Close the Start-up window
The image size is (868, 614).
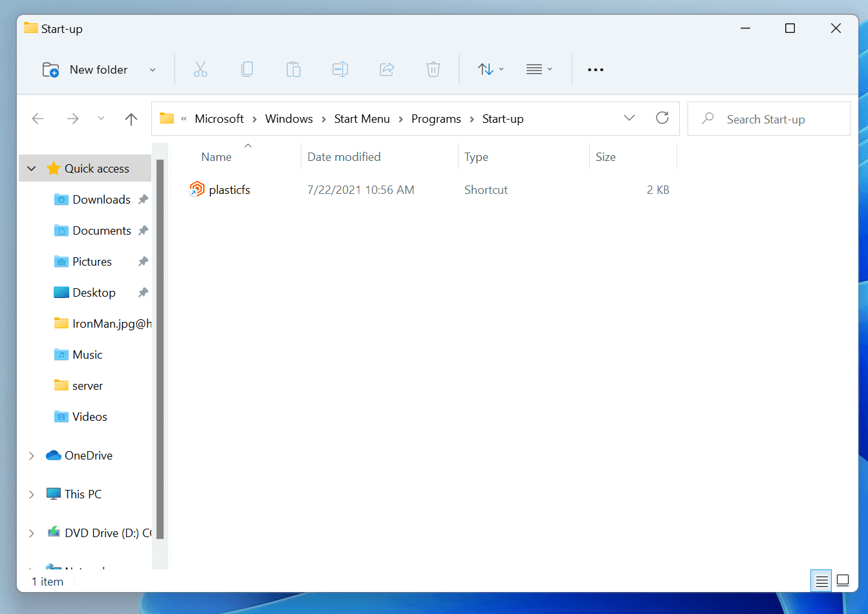coord(836,28)
